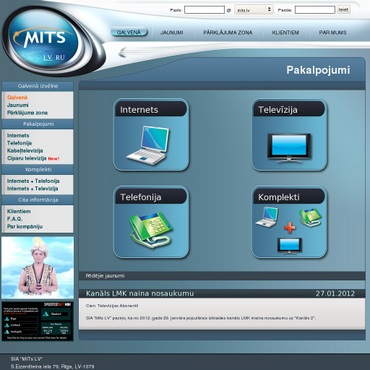Click Jaunumi in the sidebar menu
Image resolution: width=370 pixels, height=370 pixels.
[18, 105]
